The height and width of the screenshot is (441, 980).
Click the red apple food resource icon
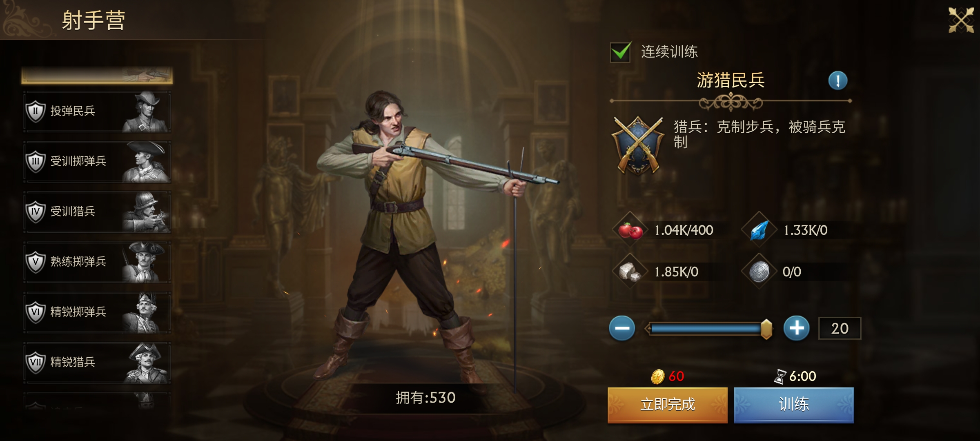click(x=630, y=230)
